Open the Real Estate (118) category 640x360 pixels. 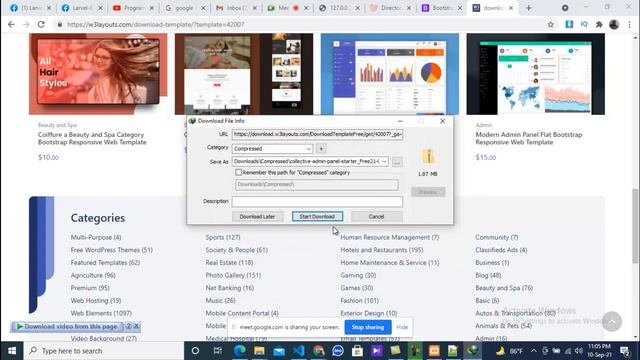pyautogui.click(x=229, y=262)
